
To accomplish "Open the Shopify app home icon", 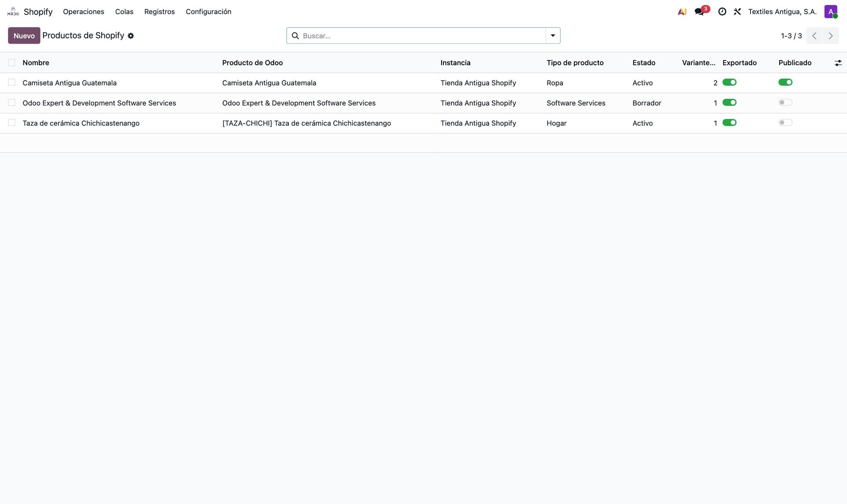I will pyautogui.click(x=13, y=11).
